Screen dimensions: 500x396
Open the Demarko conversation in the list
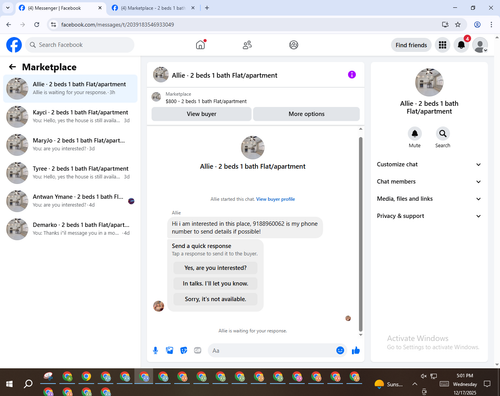pyautogui.click(x=70, y=229)
